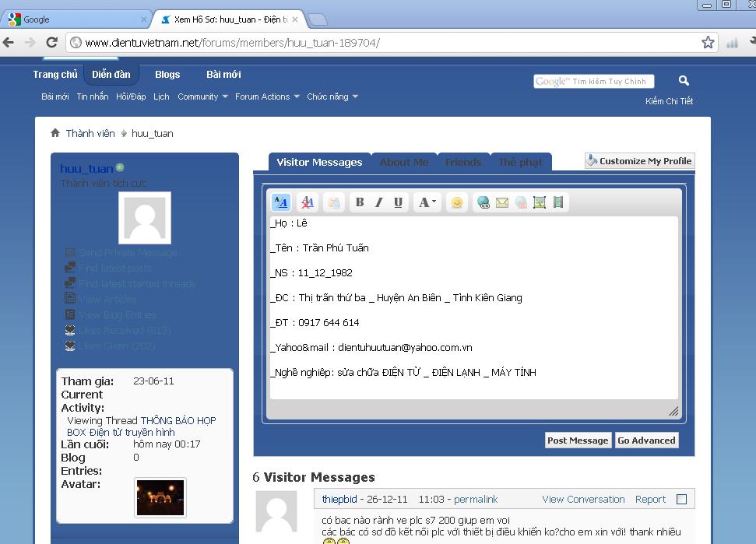Click the Send Private Message envelope icon
Screen dimensions: 756x544
point(70,252)
